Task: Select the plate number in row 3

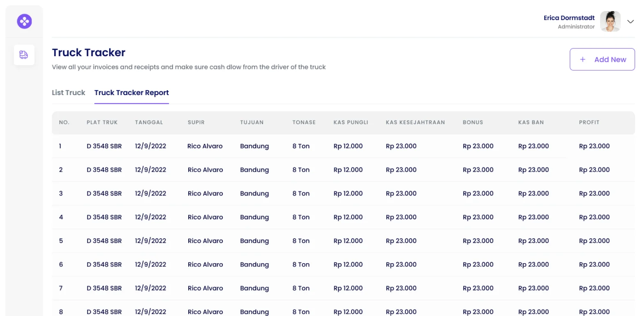Action: [104, 193]
